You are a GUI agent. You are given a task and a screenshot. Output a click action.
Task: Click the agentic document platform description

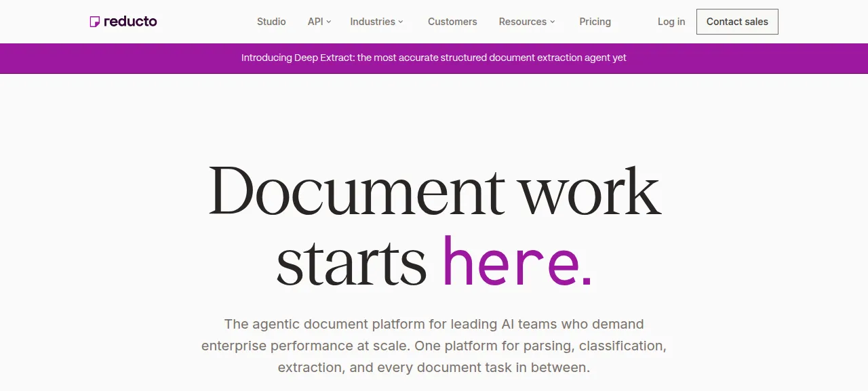(x=434, y=346)
